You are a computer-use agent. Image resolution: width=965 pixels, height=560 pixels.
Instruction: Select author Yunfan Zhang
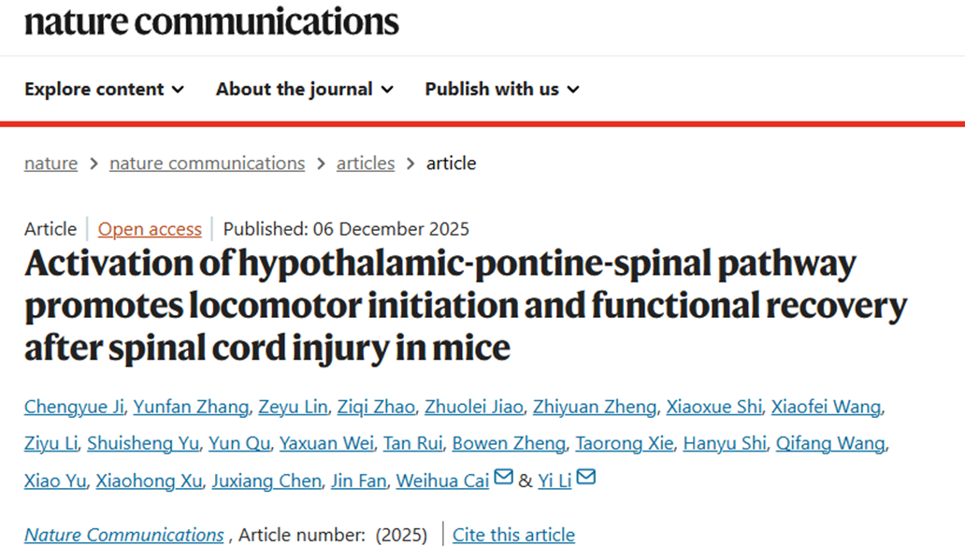pos(192,407)
